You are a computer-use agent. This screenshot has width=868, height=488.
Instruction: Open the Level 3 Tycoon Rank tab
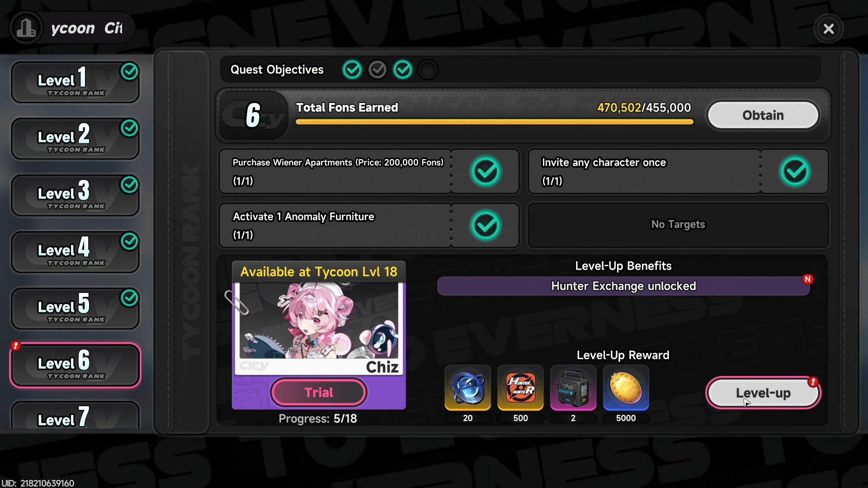pos(75,195)
